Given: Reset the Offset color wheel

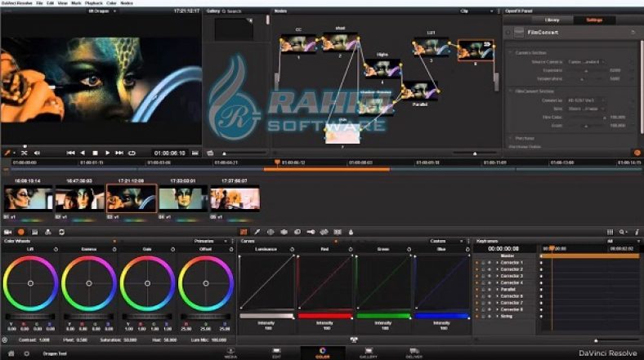Looking at the screenshot, I should click(231, 249).
